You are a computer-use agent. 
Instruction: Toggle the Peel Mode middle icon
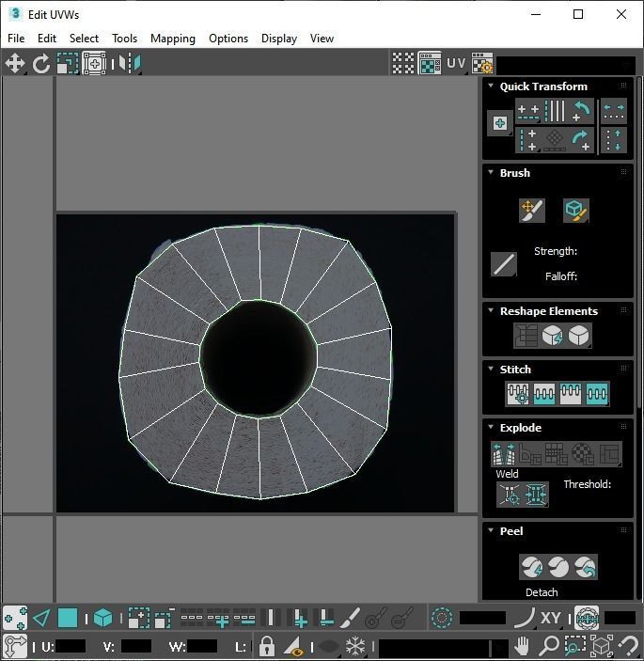(558, 567)
